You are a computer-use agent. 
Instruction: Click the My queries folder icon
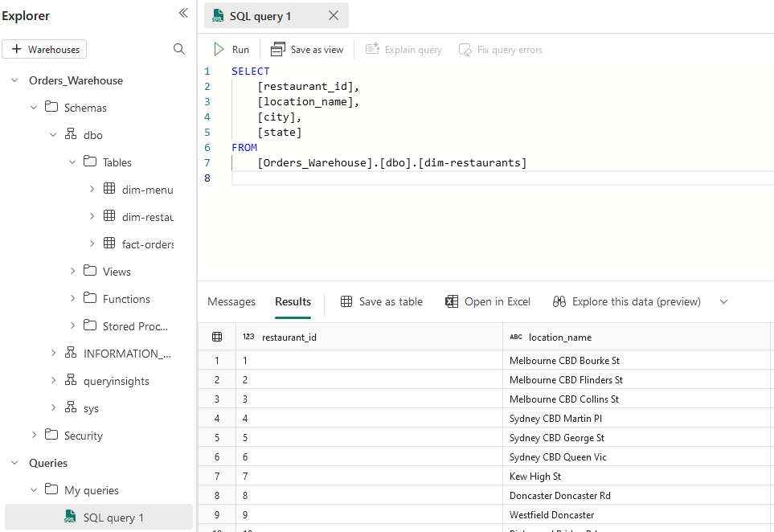(51, 489)
